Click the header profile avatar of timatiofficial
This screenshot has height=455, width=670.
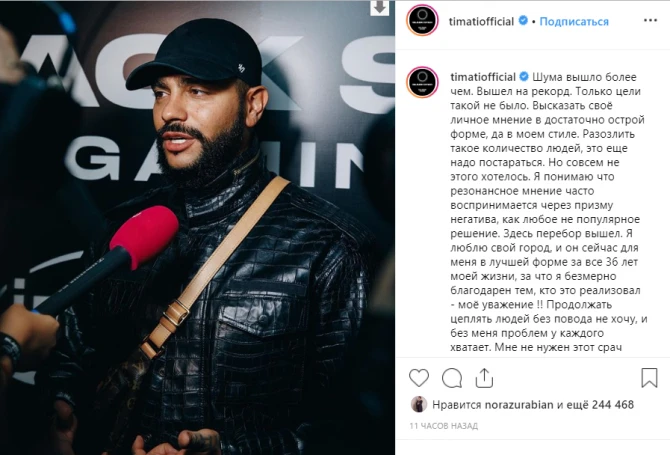[x=422, y=20]
